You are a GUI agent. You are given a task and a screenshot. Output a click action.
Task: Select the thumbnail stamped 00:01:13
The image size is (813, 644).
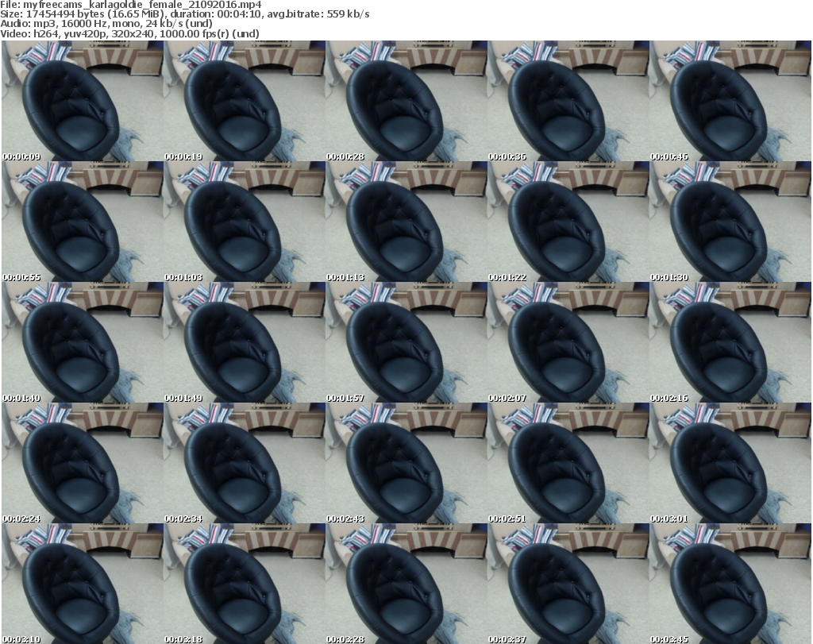pyautogui.click(x=406, y=222)
